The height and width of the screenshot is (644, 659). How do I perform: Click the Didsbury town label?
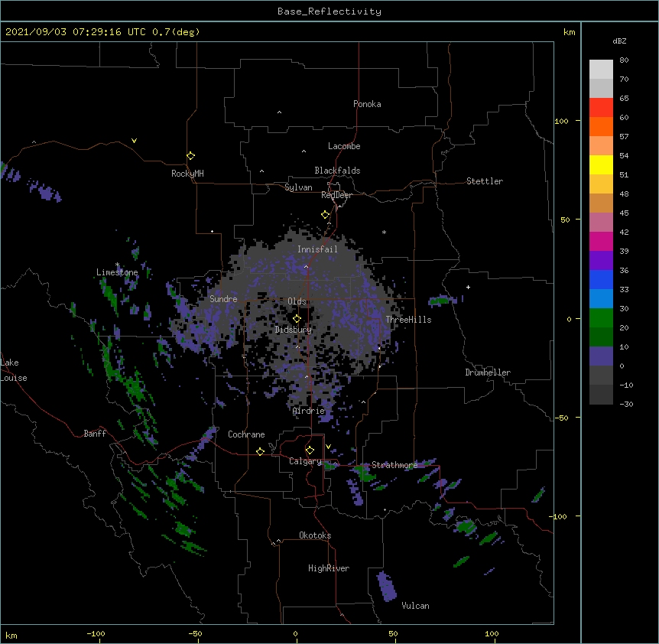coord(293,330)
